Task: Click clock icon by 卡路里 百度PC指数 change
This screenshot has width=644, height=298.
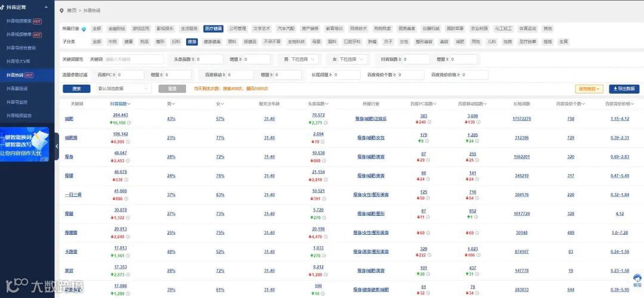Action: pos(430,255)
